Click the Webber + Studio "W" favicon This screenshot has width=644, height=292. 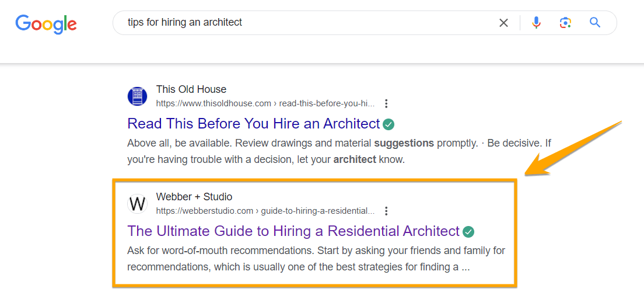[x=137, y=204]
